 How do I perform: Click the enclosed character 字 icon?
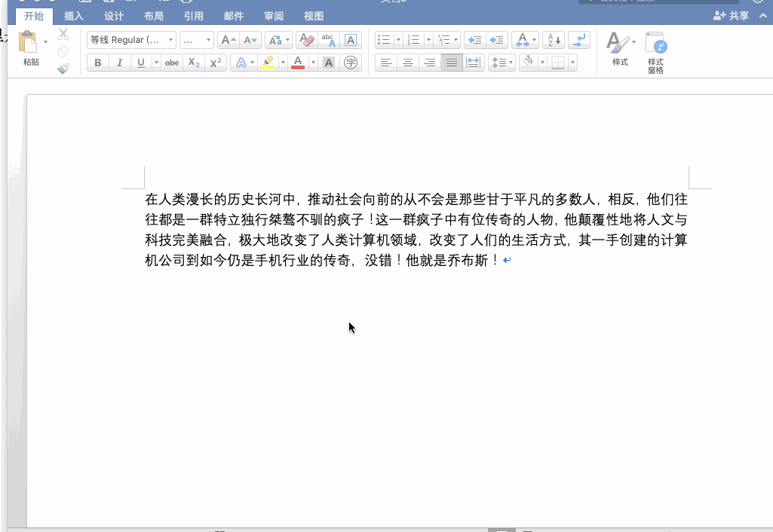(x=351, y=63)
